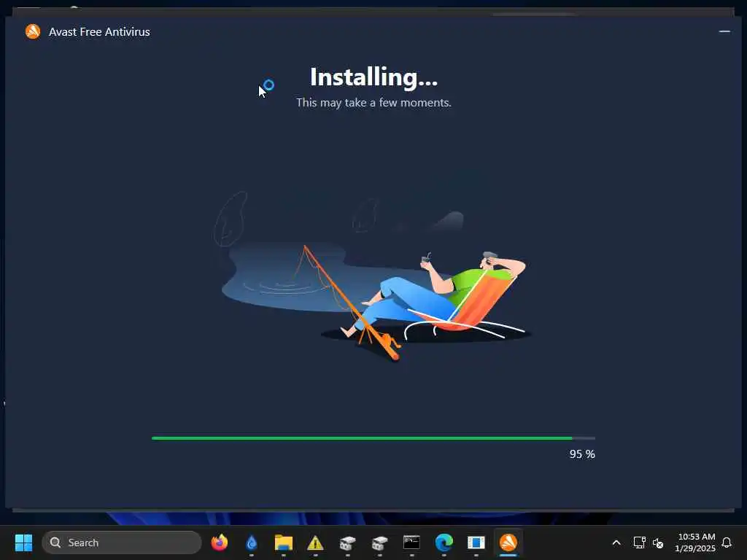Show hidden system tray icons
This screenshot has width=747, height=560.
click(x=616, y=542)
